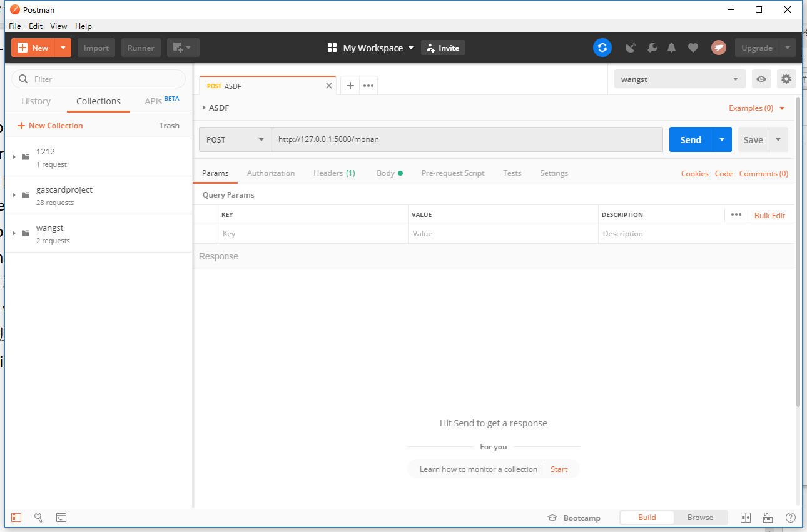Open the Cookies link
807x532 pixels.
[x=694, y=174]
